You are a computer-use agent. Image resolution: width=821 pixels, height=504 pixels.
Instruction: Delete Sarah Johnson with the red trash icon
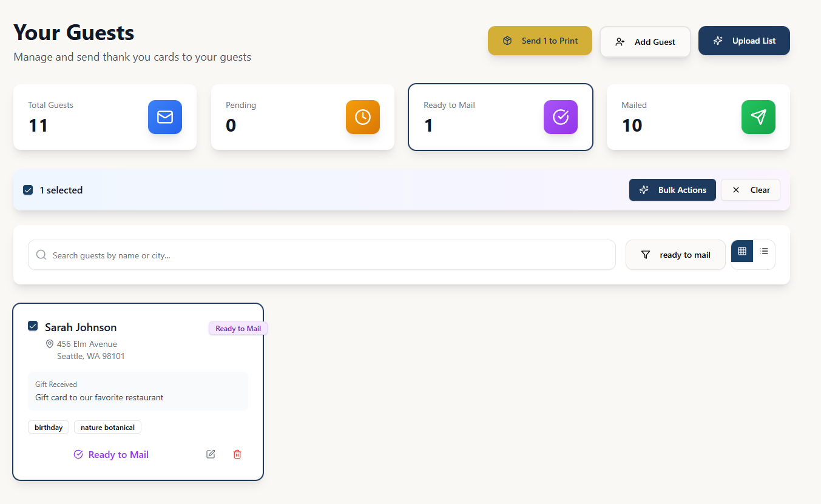coord(237,454)
